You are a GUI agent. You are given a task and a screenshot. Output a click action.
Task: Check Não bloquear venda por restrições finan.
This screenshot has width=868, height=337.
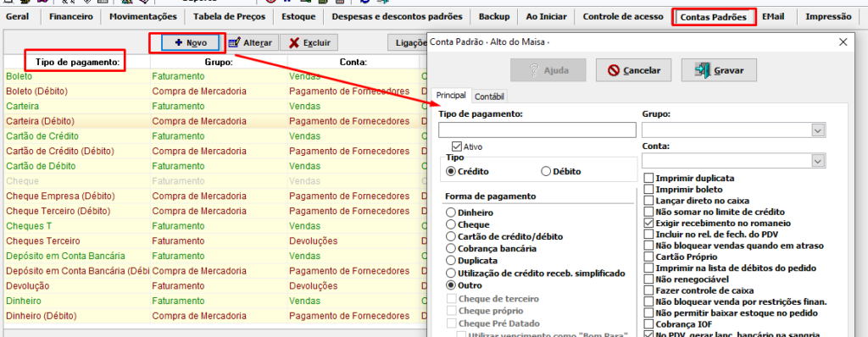[x=648, y=301]
